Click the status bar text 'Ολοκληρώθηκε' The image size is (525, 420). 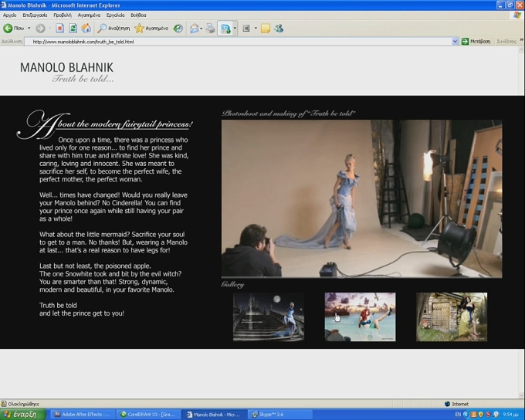pyautogui.click(x=23, y=404)
